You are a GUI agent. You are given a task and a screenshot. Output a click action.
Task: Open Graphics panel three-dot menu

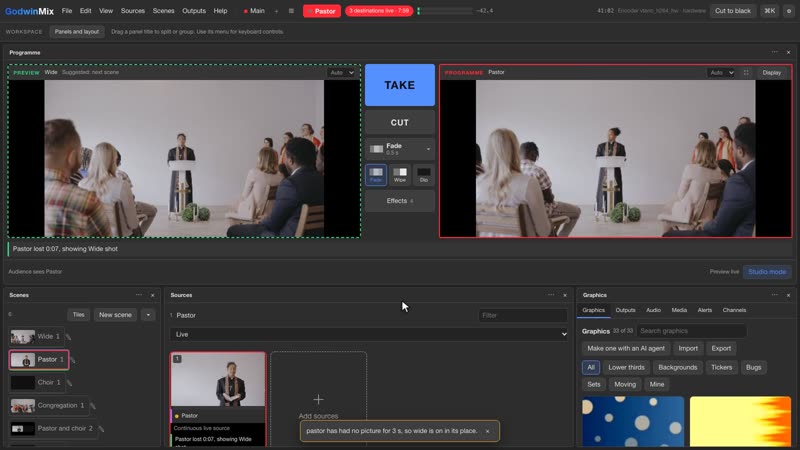775,295
